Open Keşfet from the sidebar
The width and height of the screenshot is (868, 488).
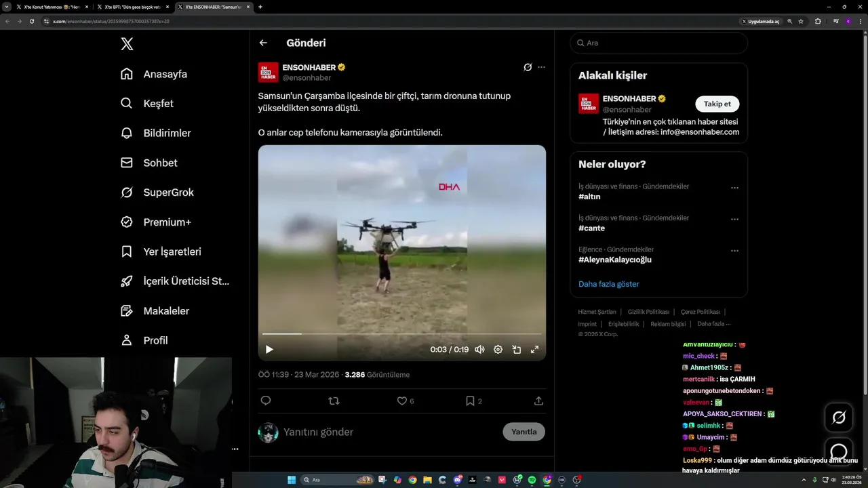[146, 104]
